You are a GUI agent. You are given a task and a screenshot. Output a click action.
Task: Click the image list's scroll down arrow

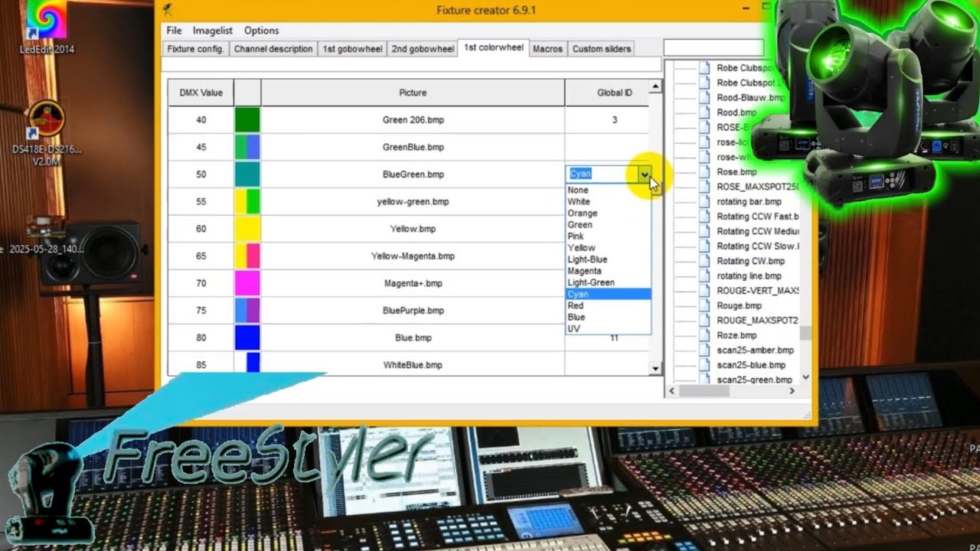click(x=805, y=377)
